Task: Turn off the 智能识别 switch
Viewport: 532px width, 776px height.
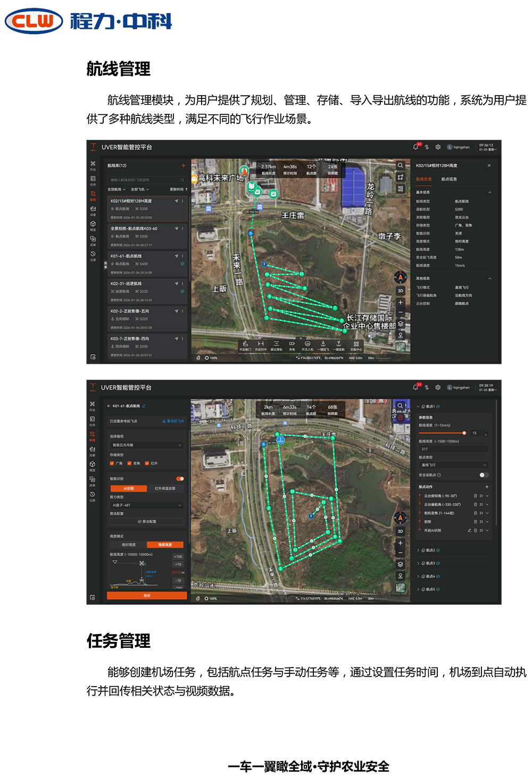Action: pyautogui.click(x=180, y=479)
